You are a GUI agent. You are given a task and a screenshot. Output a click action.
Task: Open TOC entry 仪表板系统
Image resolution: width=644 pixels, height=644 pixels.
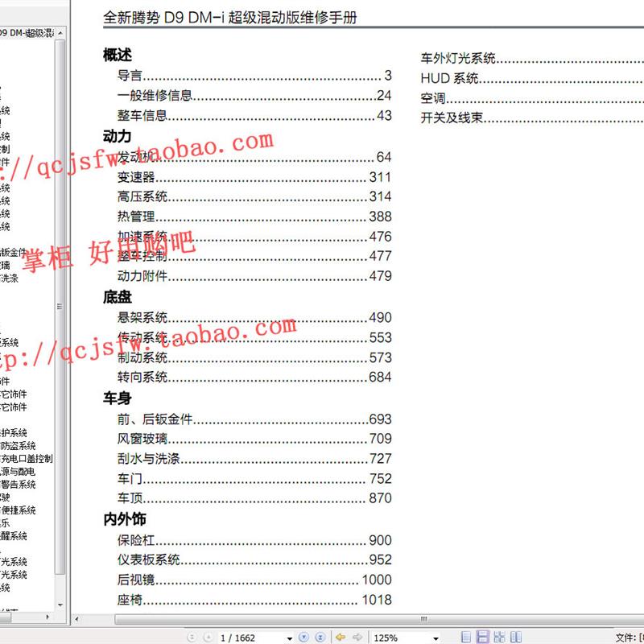pos(254,559)
